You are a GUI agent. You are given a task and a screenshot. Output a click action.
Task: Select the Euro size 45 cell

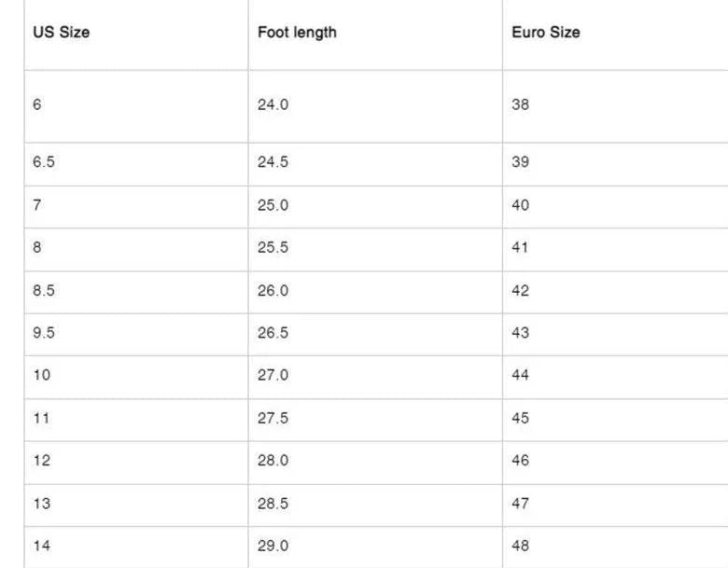point(520,419)
